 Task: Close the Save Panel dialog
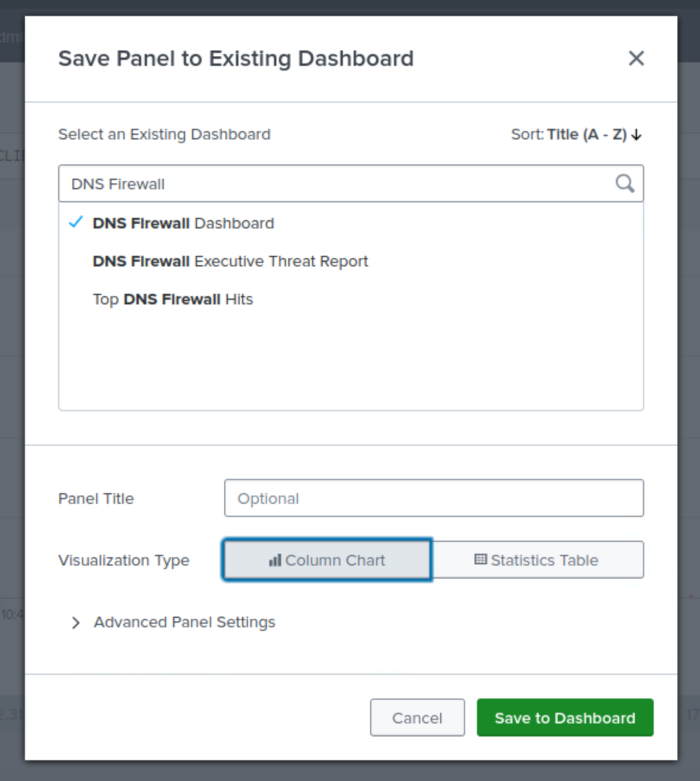(636, 58)
